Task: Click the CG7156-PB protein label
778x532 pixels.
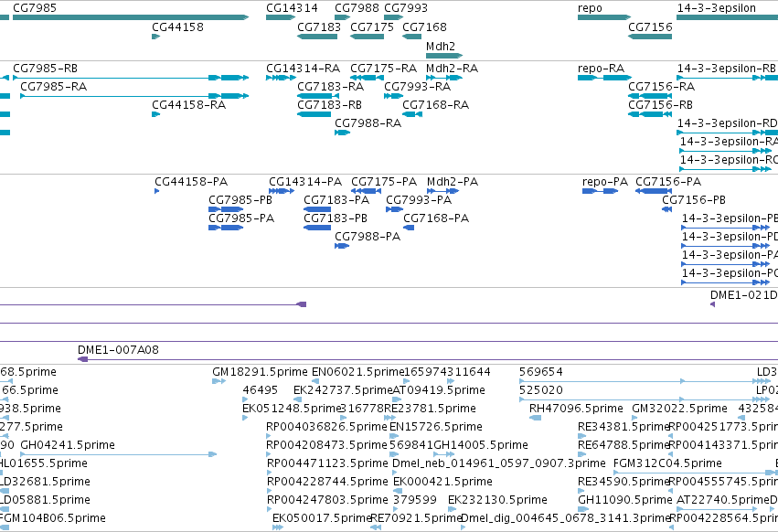Action: (694, 200)
